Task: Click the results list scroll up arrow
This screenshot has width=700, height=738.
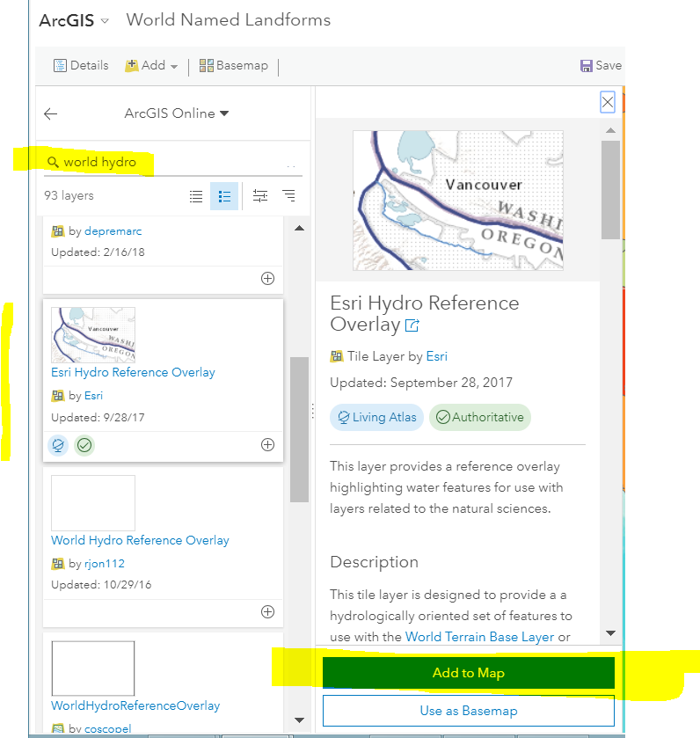Action: coord(299,229)
